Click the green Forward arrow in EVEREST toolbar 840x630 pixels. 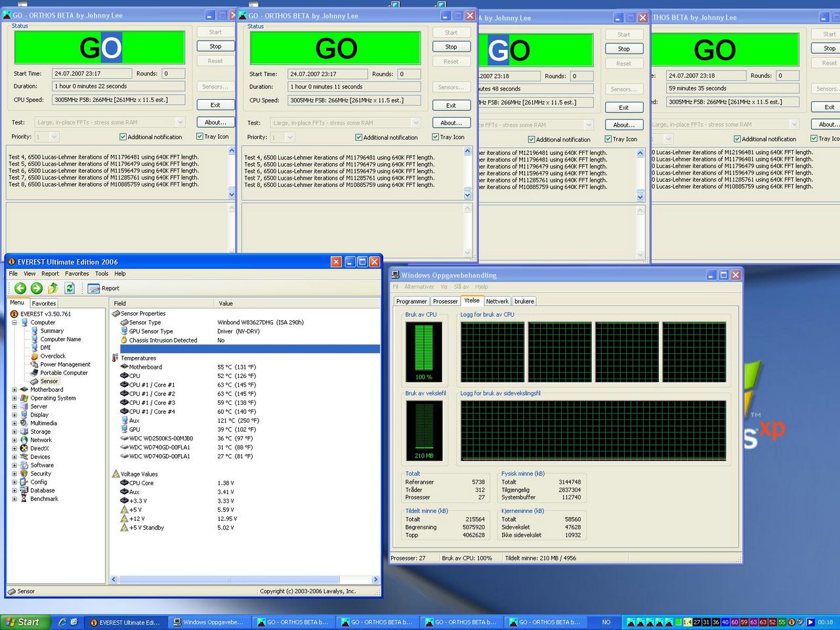(37, 288)
